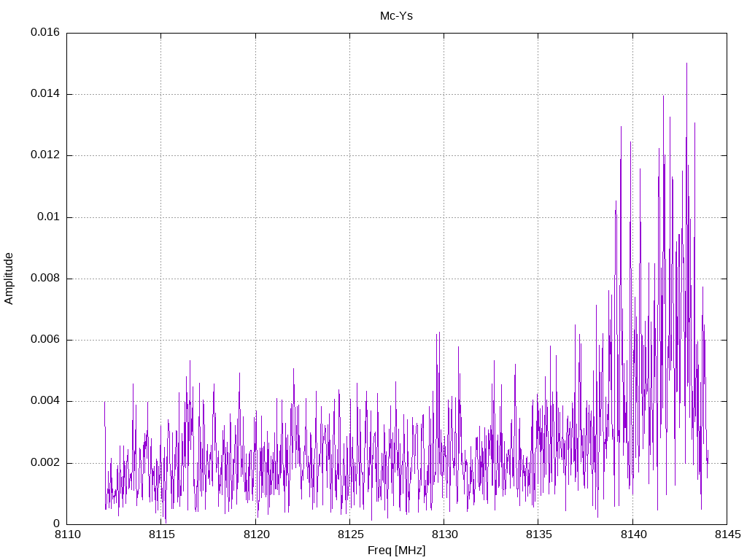Click the tip of the tallest amplitude peak
The width and height of the screenshot is (747, 560).
[x=686, y=63]
